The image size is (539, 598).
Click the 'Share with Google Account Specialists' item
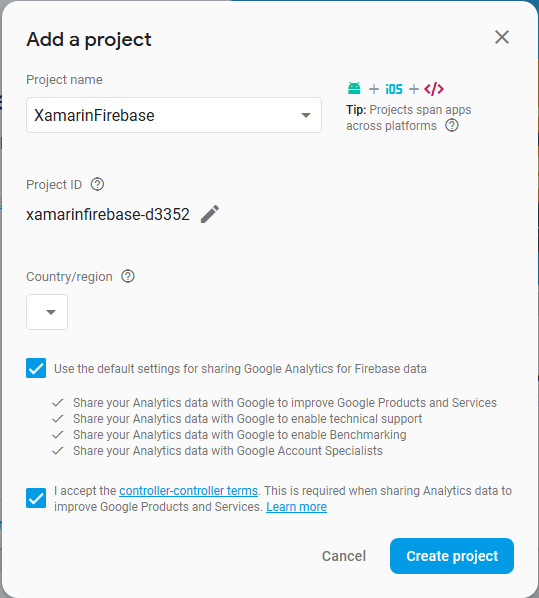(217, 451)
